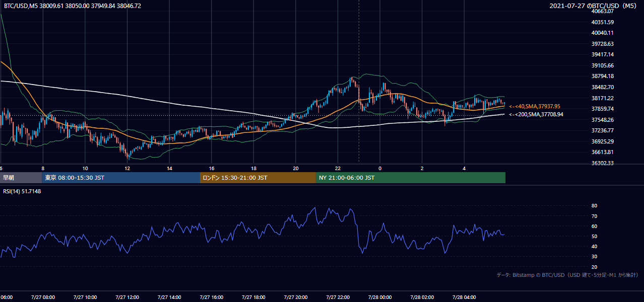Click price axis value 38794.18
The image size is (644, 302).
[x=602, y=76]
